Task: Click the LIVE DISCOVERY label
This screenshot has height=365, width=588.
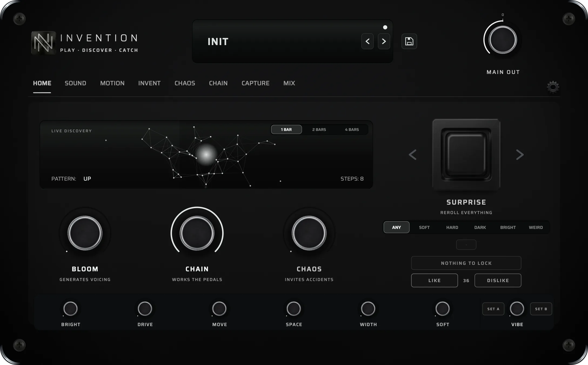Action: pyautogui.click(x=72, y=131)
